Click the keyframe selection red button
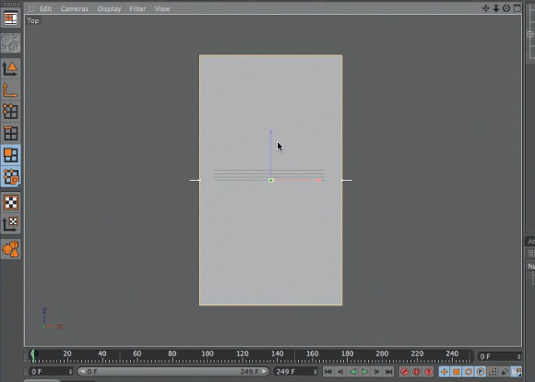 point(429,371)
